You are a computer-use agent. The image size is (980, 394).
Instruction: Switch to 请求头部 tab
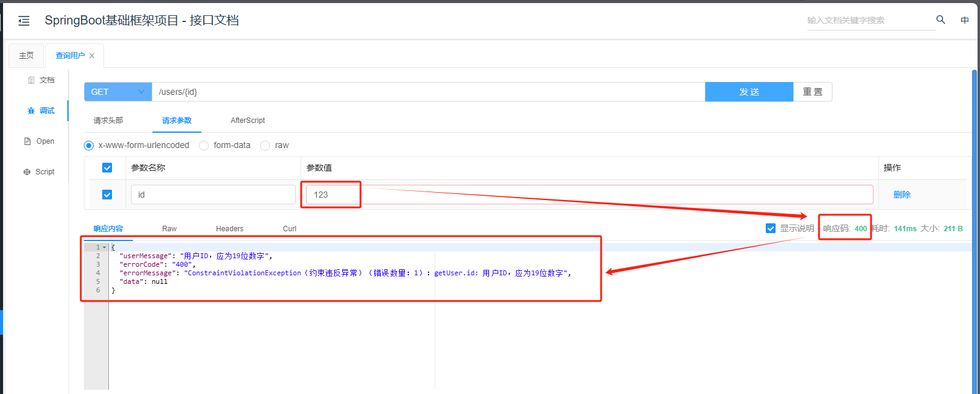[x=108, y=121]
